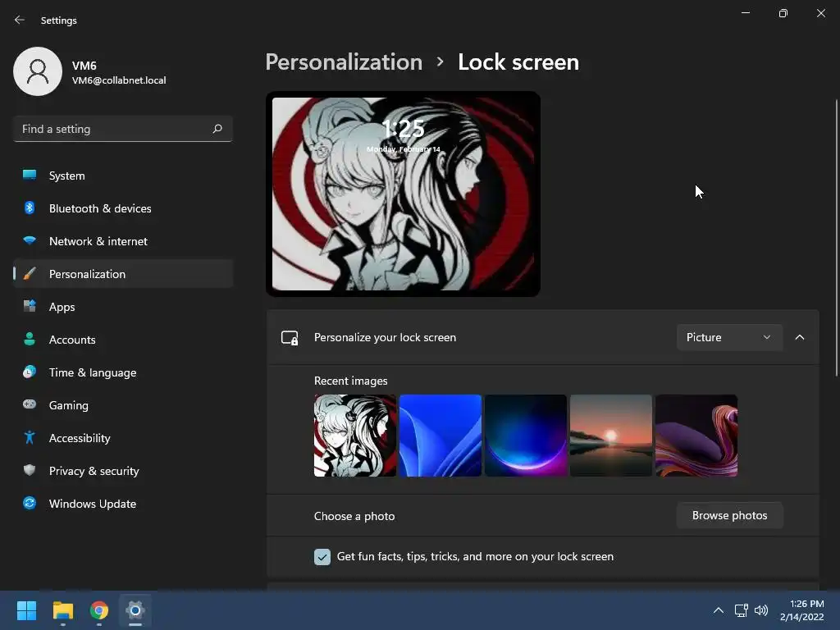Click the Apps icon in the sidebar

(30, 307)
